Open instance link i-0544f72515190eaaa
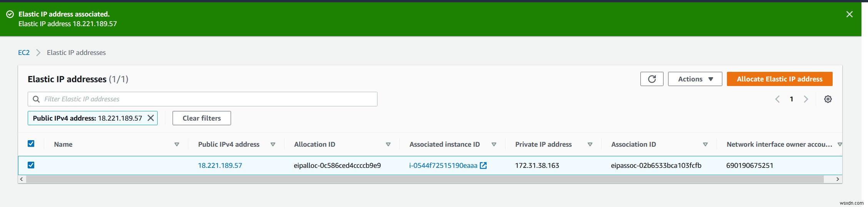The height and width of the screenshot is (207, 868). [x=443, y=166]
